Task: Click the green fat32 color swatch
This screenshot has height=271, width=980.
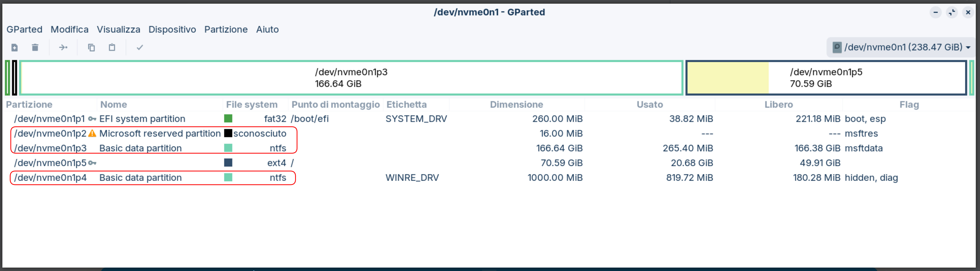Action: point(228,118)
